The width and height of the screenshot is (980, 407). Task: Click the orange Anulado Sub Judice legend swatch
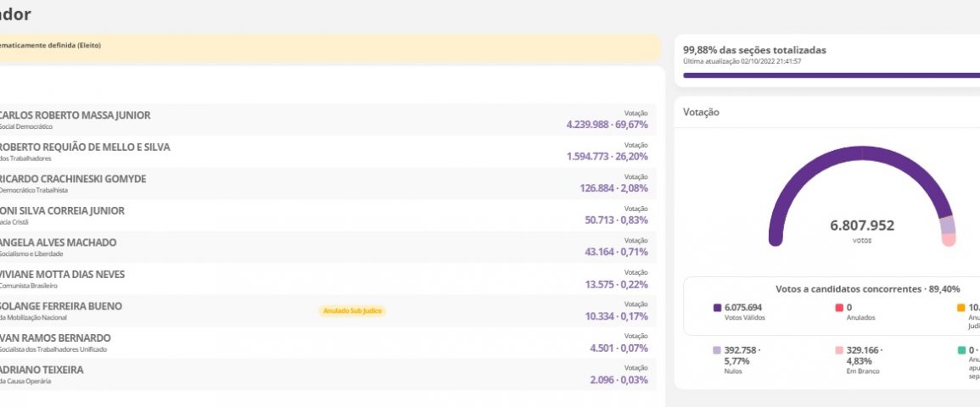(x=960, y=308)
